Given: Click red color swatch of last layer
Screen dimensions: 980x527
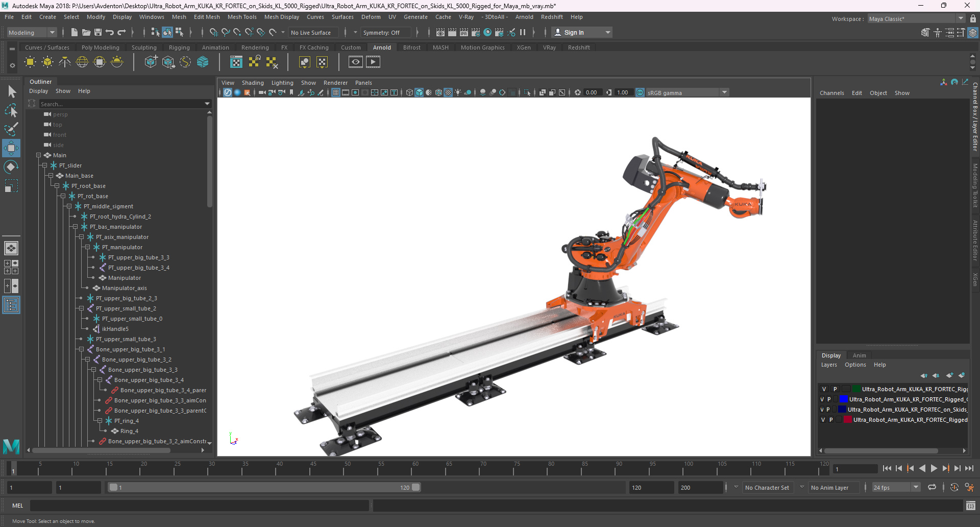Looking at the screenshot, I should click(848, 420).
